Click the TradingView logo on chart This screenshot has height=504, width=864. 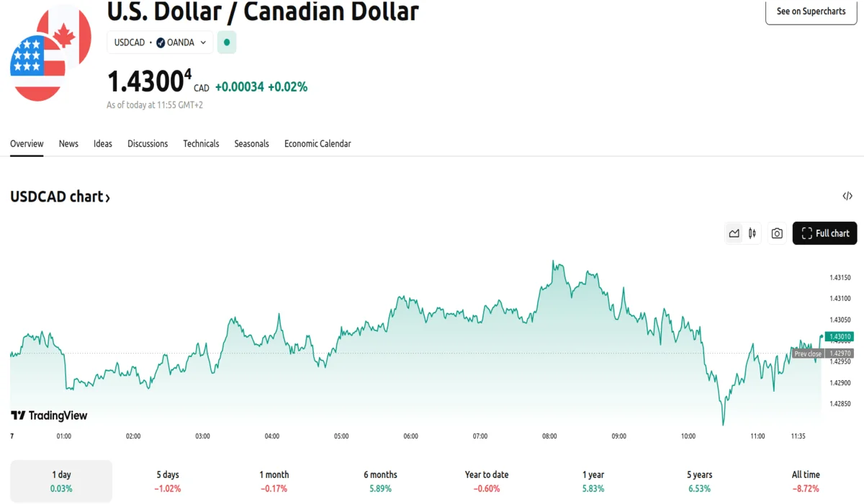(x=49, y=415)
